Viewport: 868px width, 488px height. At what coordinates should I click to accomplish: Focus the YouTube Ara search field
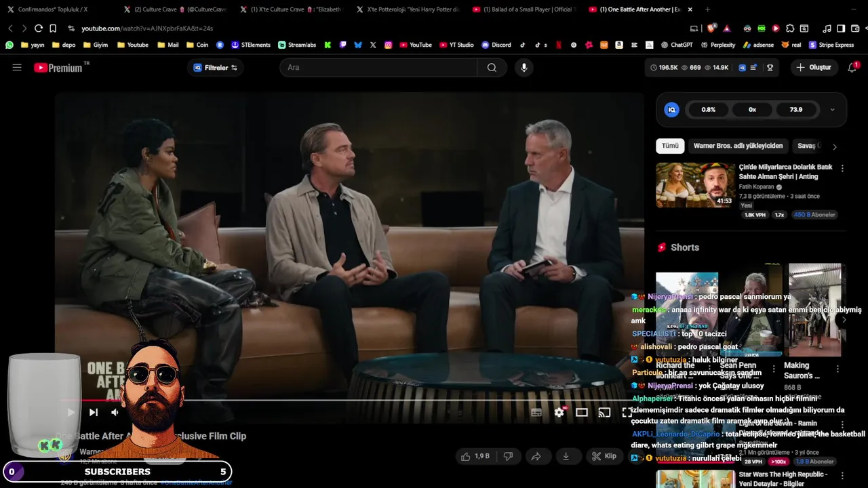pyautogui.click(x=378, y=68)
